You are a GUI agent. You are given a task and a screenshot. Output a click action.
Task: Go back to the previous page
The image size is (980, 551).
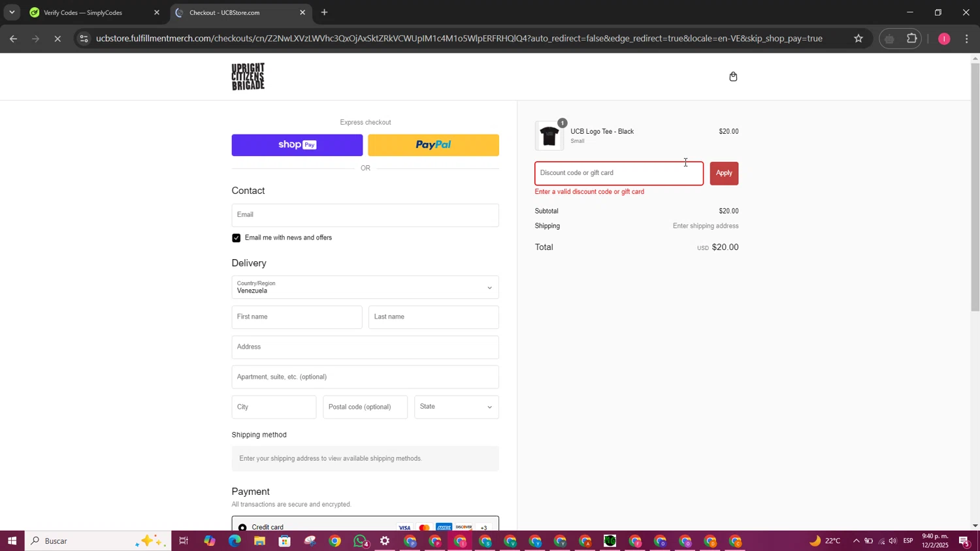13,39
